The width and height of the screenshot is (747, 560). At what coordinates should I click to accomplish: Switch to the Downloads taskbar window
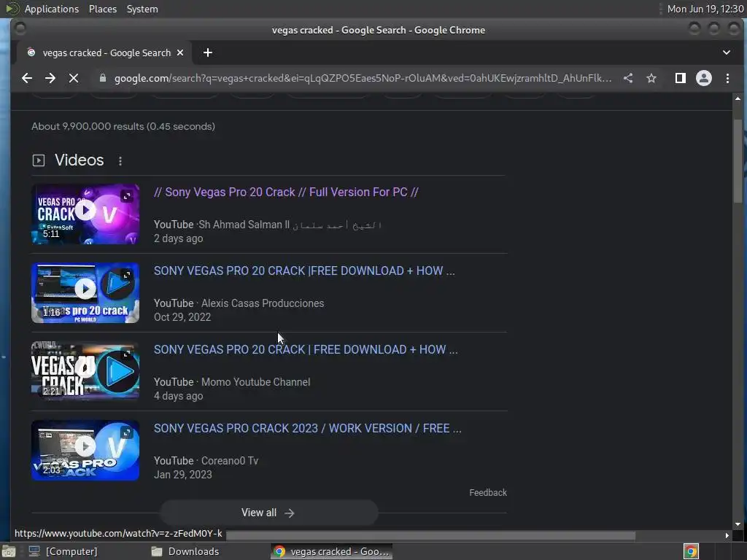(185, 551)
